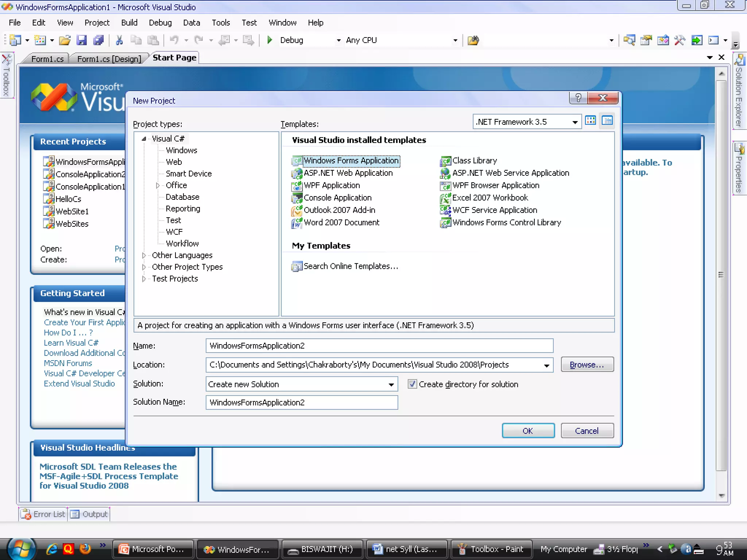
Task: Switch templates to Large Icons view
Action: (x=590, y=121)
